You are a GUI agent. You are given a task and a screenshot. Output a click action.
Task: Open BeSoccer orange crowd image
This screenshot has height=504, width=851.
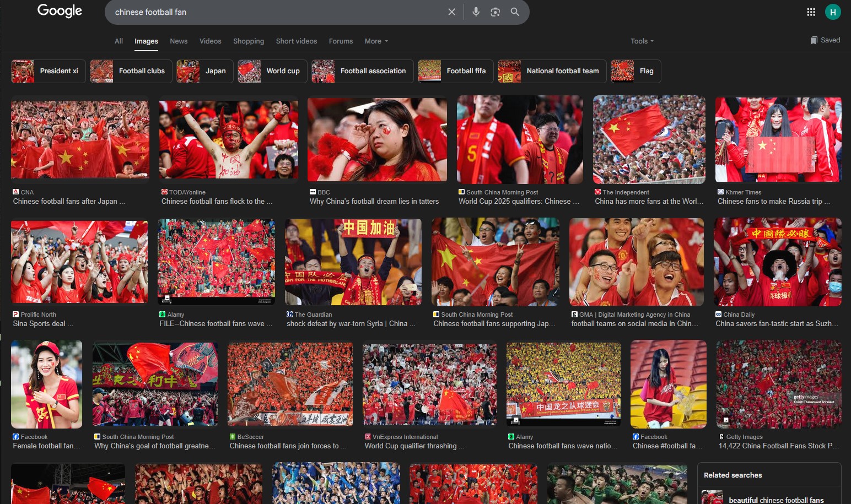click(x=290, y=384)
